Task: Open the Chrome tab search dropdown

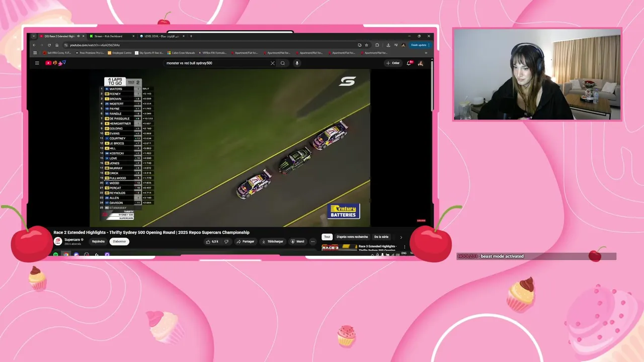Action: click(x=34, y=36)
